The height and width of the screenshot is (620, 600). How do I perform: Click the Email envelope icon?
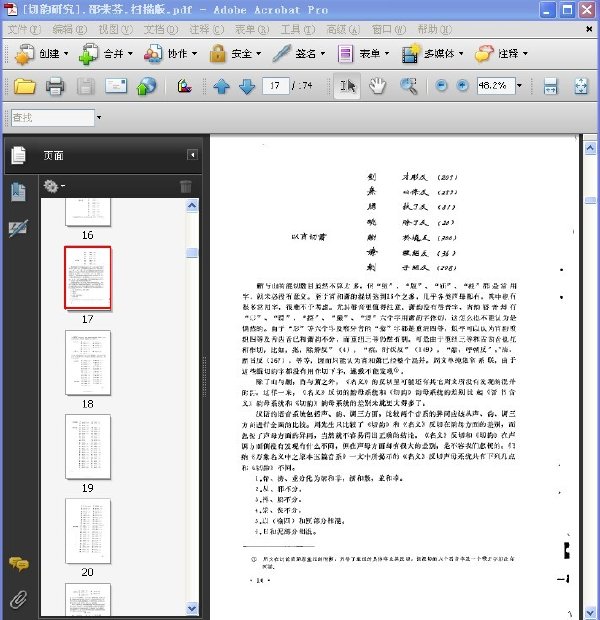point(116,86)
